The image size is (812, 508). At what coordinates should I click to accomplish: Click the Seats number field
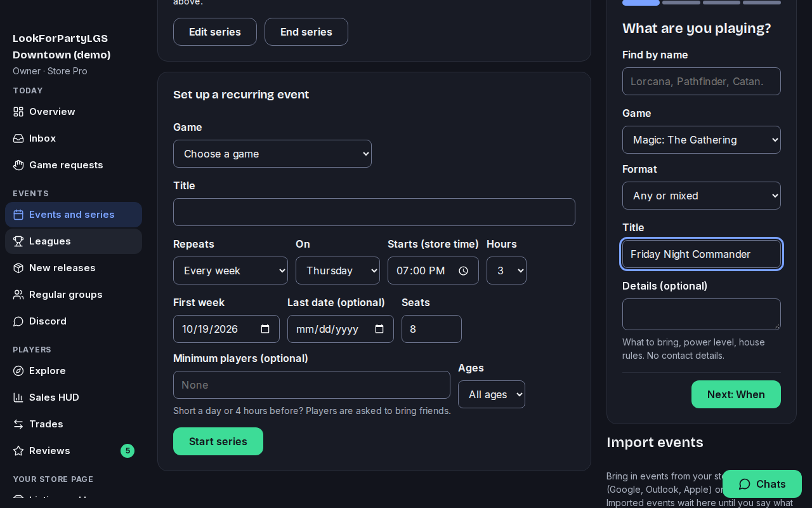pos(431,329)
